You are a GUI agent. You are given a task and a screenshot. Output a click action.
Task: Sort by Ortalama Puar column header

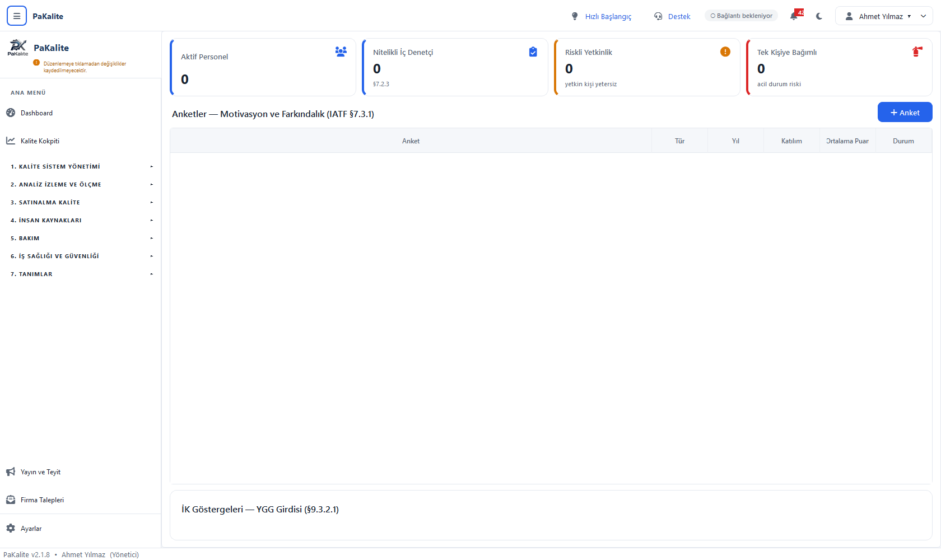pos(847,141)
